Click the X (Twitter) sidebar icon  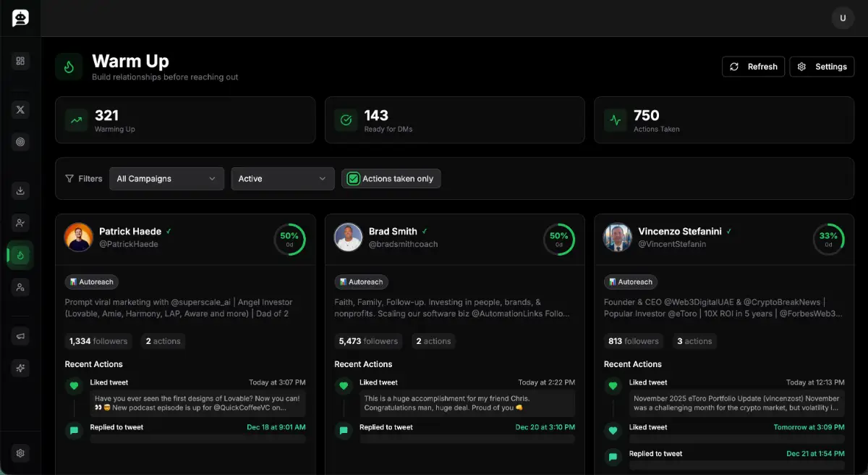(x=20, y=109)
